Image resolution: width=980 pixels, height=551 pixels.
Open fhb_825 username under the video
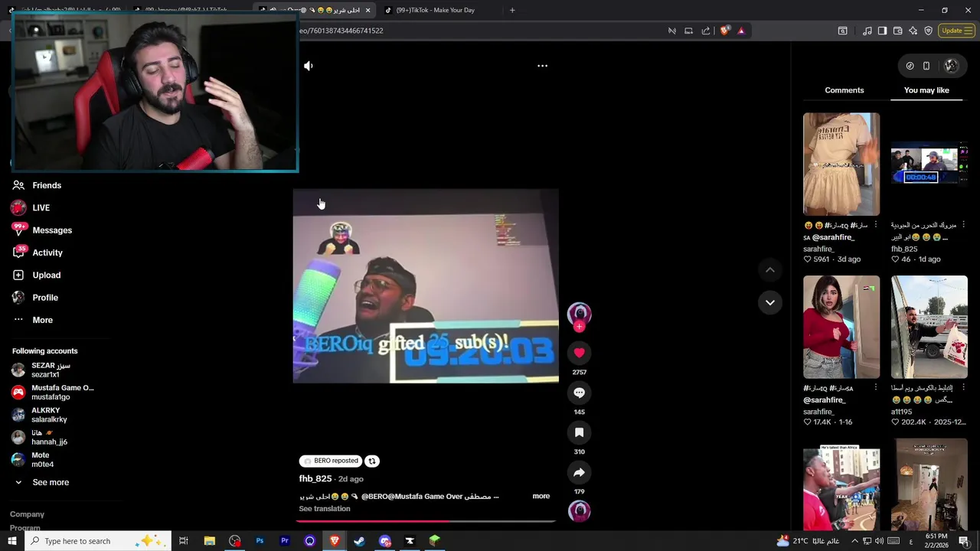[x=315, y=479]
